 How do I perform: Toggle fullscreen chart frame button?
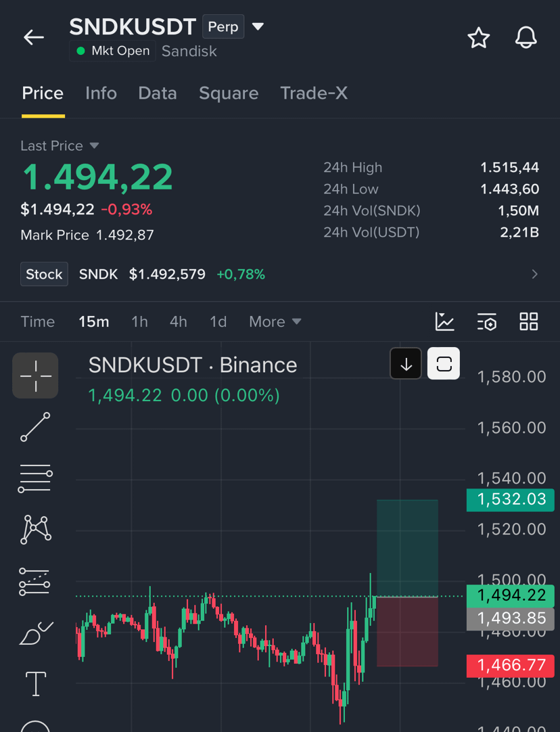click(444, 364)
